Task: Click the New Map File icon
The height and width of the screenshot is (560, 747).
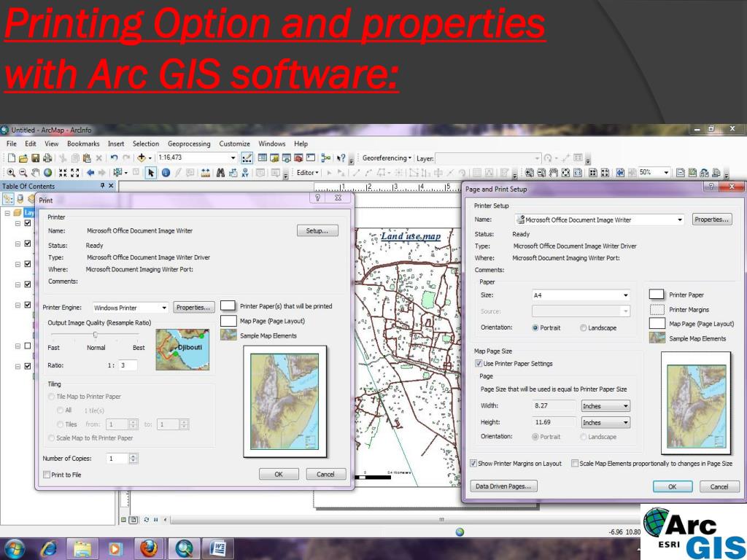Action: point(12,158)
